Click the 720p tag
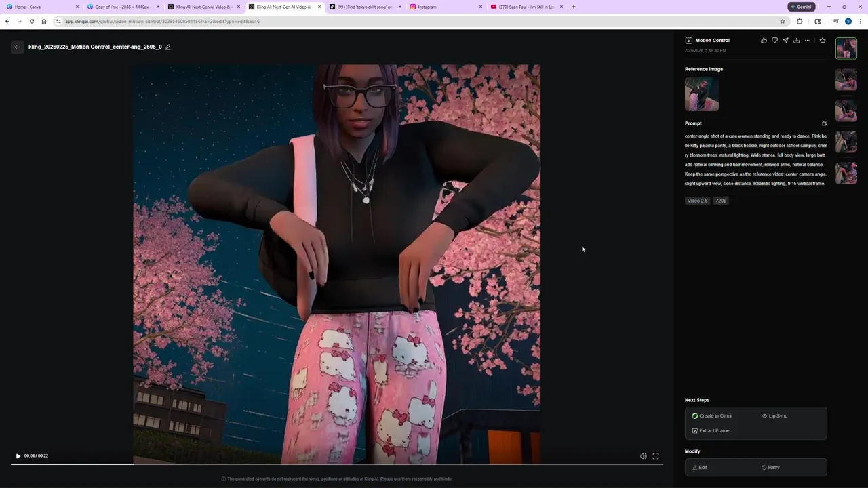868x488 pixels. [x=721, y=201]
